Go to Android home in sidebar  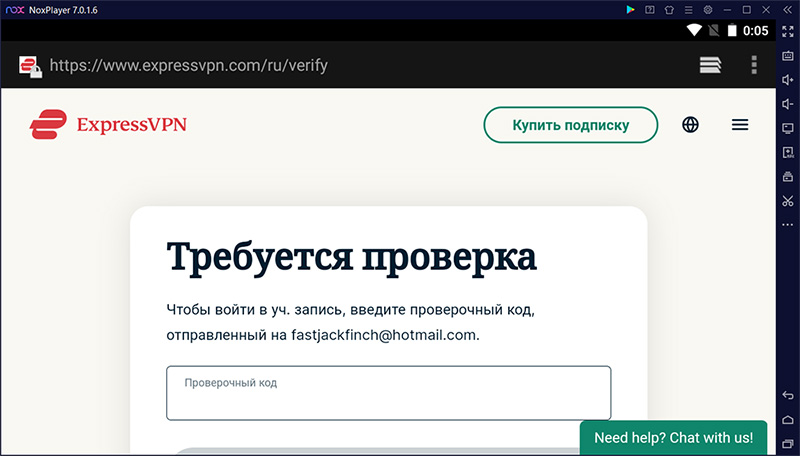788,419
